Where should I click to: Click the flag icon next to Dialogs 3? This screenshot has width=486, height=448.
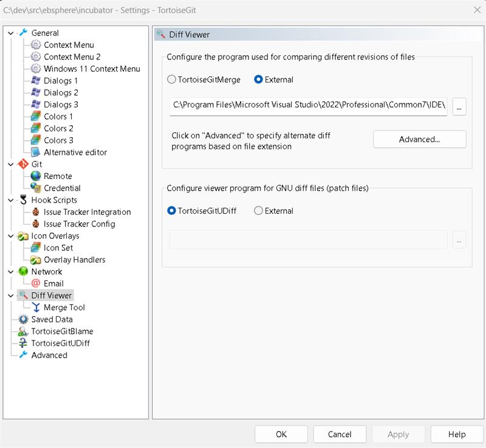tap(36, 104)
